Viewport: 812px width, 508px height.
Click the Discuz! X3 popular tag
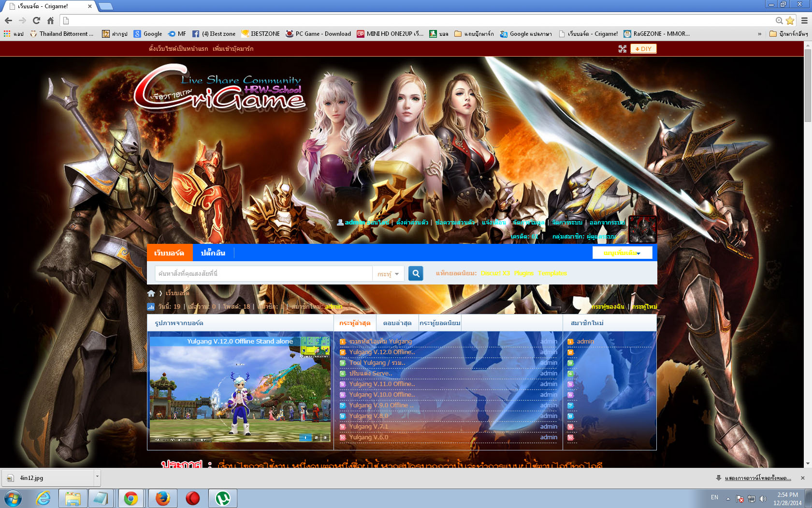tap(495, 273)
